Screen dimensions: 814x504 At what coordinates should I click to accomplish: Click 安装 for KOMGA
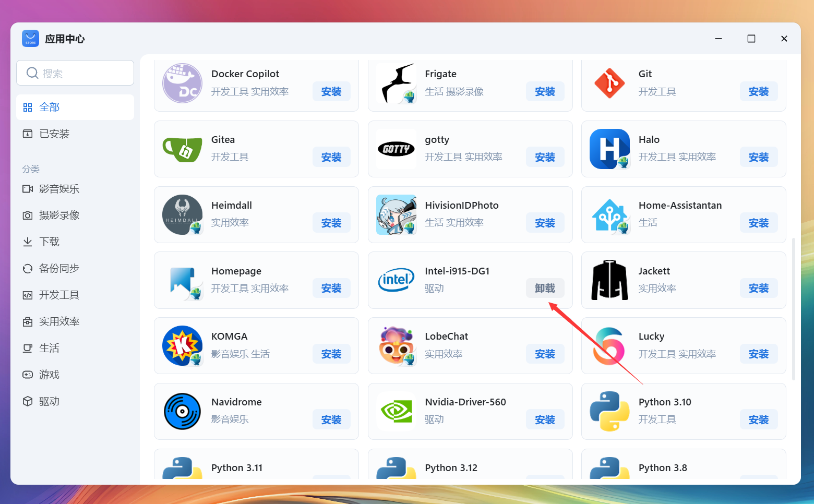(x=331, y=354)
